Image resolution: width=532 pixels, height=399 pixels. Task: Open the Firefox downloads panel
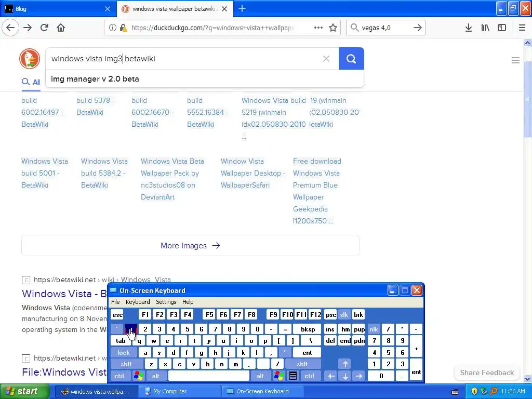click(469, 28)
